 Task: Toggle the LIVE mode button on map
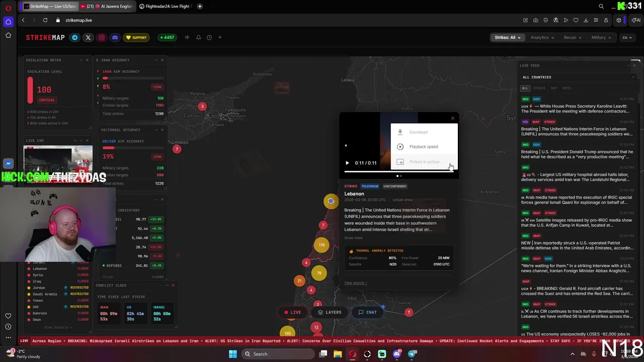pos(292,312)
